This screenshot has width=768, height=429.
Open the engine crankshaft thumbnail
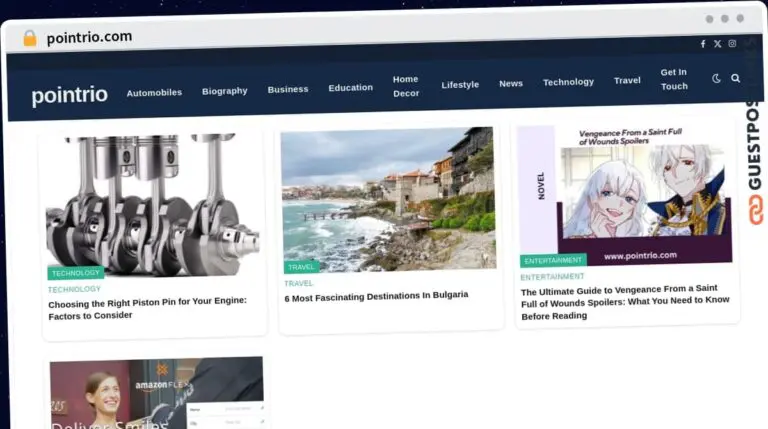pyautogui.click(x=153, y=205)
